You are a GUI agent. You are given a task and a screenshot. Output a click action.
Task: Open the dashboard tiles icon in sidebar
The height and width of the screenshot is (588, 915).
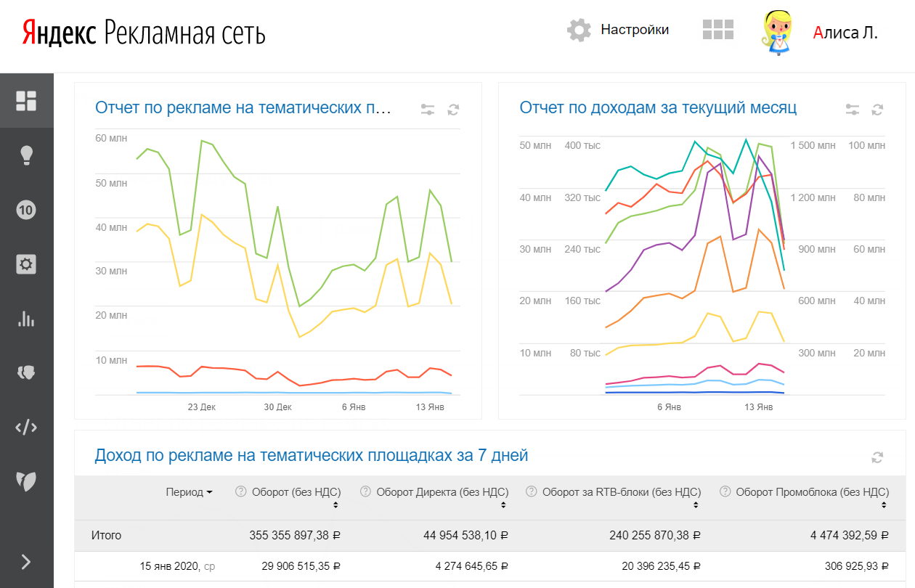26,101
